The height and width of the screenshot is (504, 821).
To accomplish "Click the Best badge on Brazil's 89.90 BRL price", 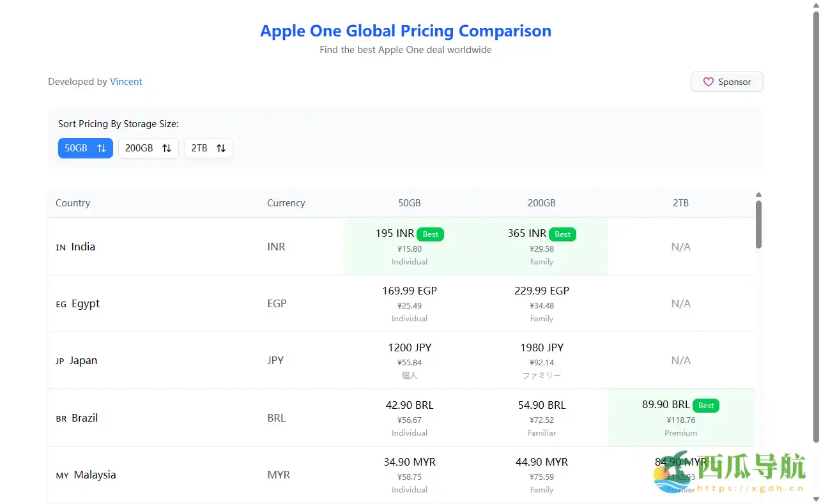I will click(x=706, y=405).
